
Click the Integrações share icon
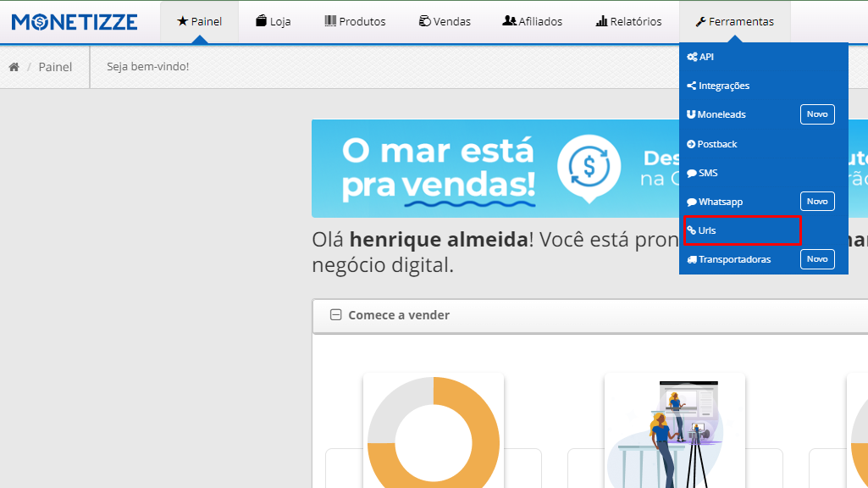pos(693,86)
